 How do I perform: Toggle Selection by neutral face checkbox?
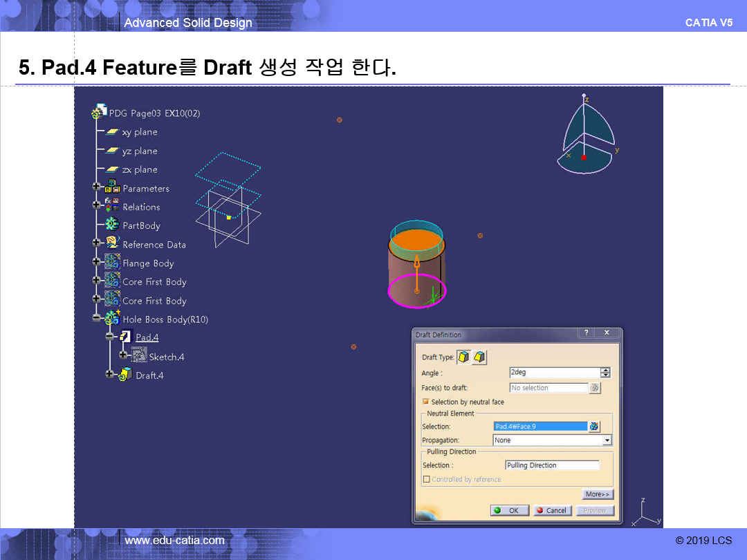(x=425, y=402)
